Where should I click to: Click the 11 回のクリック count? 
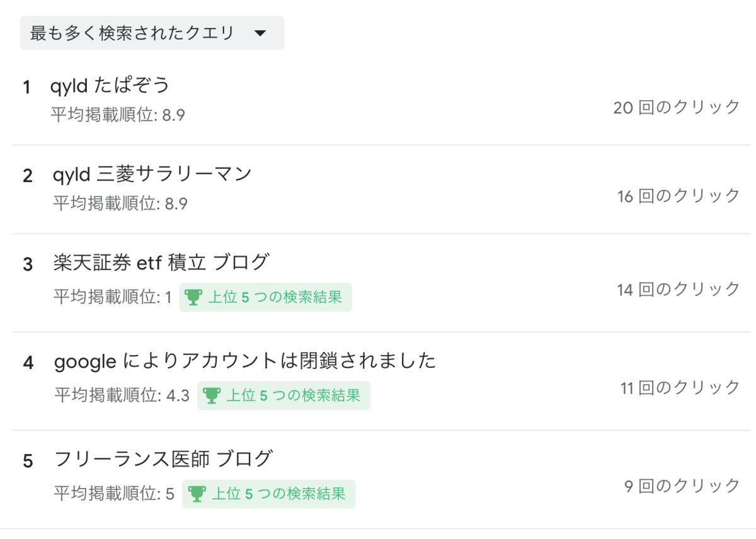pyautogui.click(x=680, y=387)
